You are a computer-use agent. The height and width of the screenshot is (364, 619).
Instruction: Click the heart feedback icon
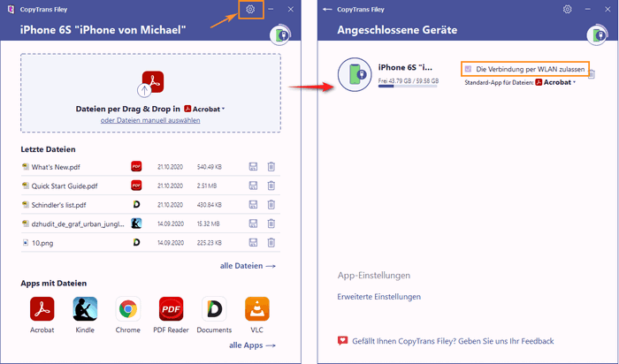tap(343, 341)
